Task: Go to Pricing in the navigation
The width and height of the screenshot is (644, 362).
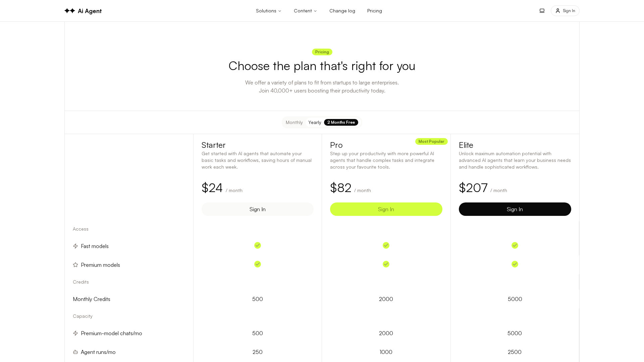Action: (374, 11)
